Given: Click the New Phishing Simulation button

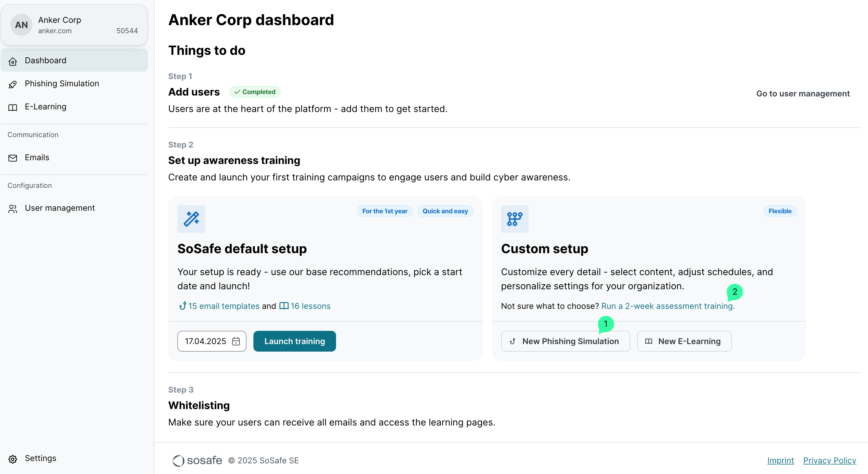Looking at the screenshot, I should pyautogui.click(x=565, y=341).
